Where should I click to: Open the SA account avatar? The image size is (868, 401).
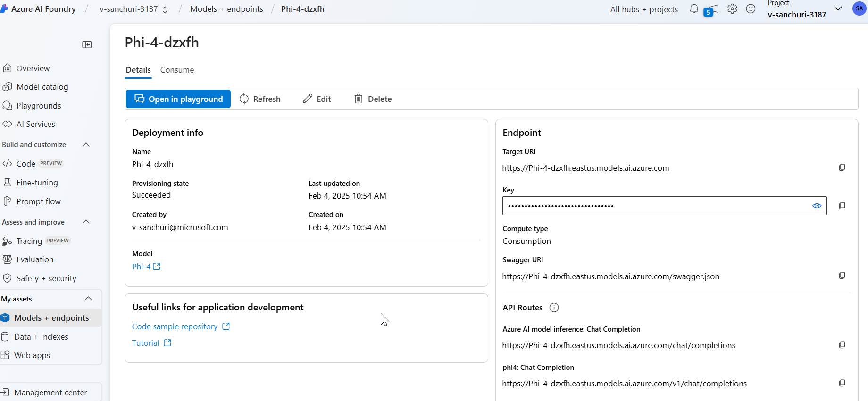click(x=860, y=8)
